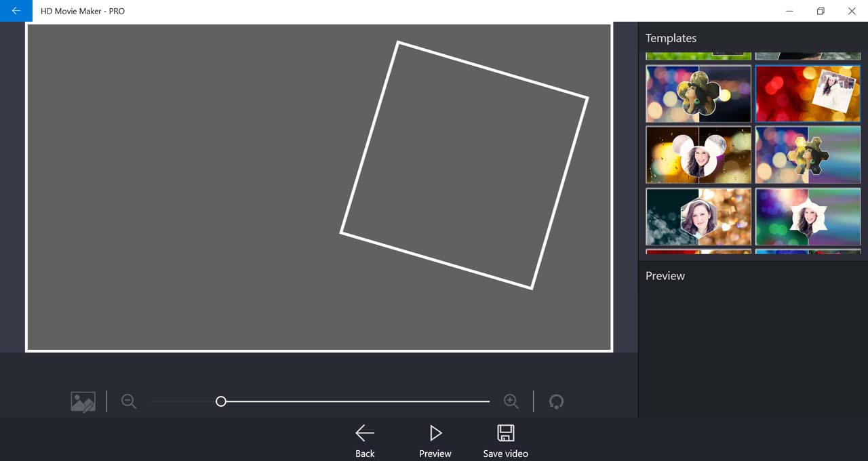The height and width of the screenshot is (461, 868).
Task: Click the Preview panel heading
Action: click(x=665, y=276)
